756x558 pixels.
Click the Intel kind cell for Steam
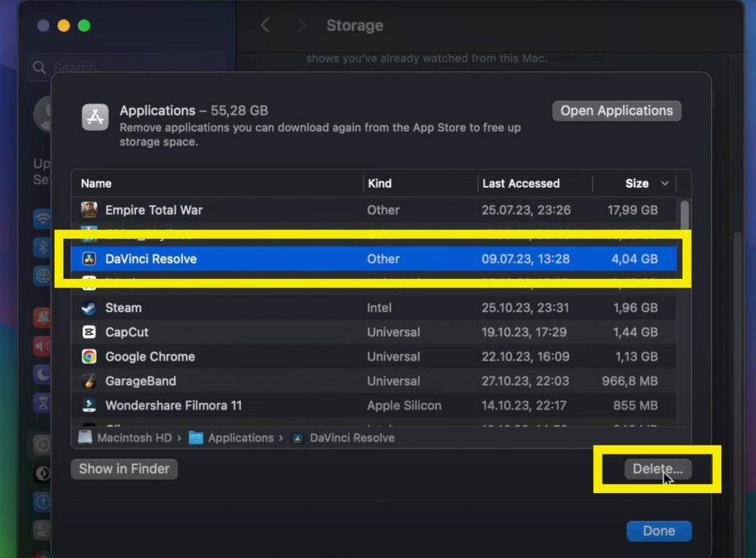tap(379, 308)
